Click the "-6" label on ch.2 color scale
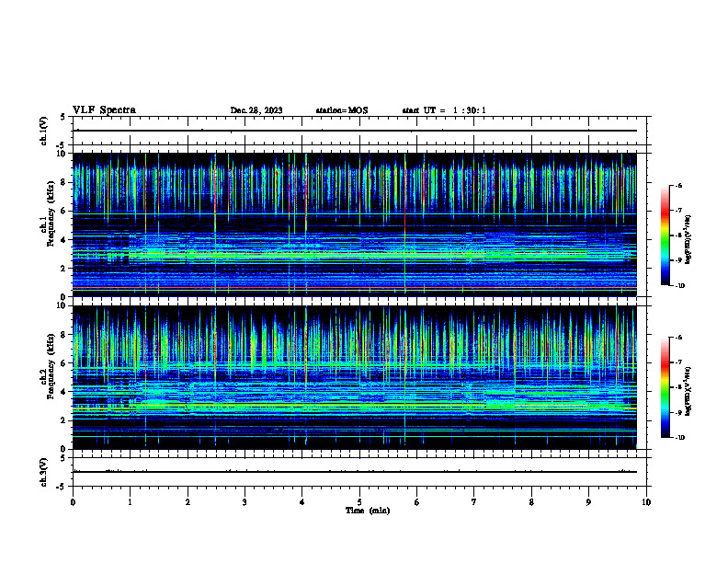 tap(678, 338)
